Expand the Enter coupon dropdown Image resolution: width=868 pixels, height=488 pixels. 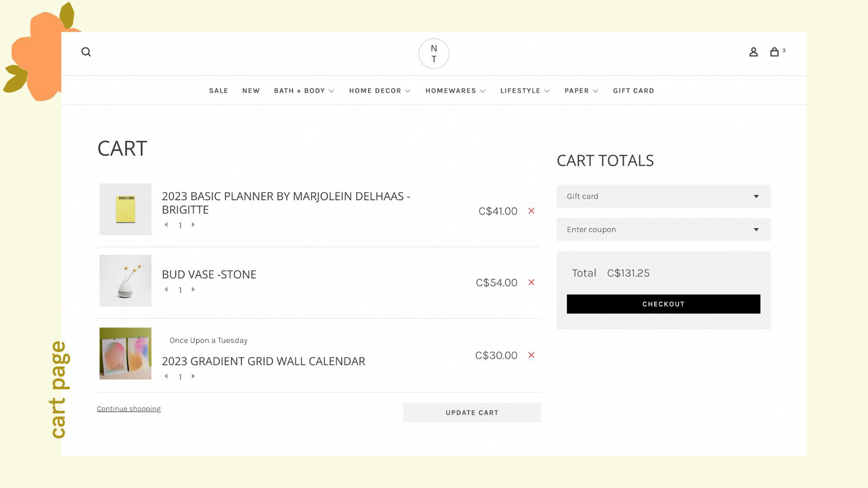[x=663, y=230]
